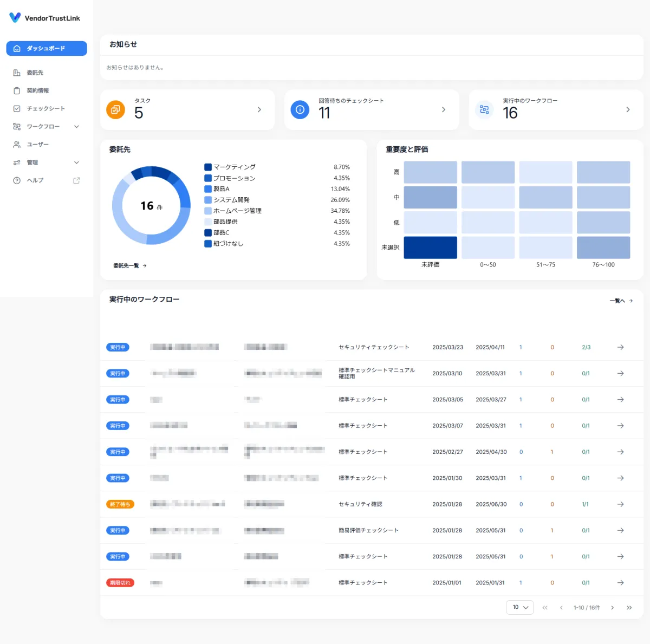
Task: Click the 期限切れ status badge
Action: click(x=120, y=583)
